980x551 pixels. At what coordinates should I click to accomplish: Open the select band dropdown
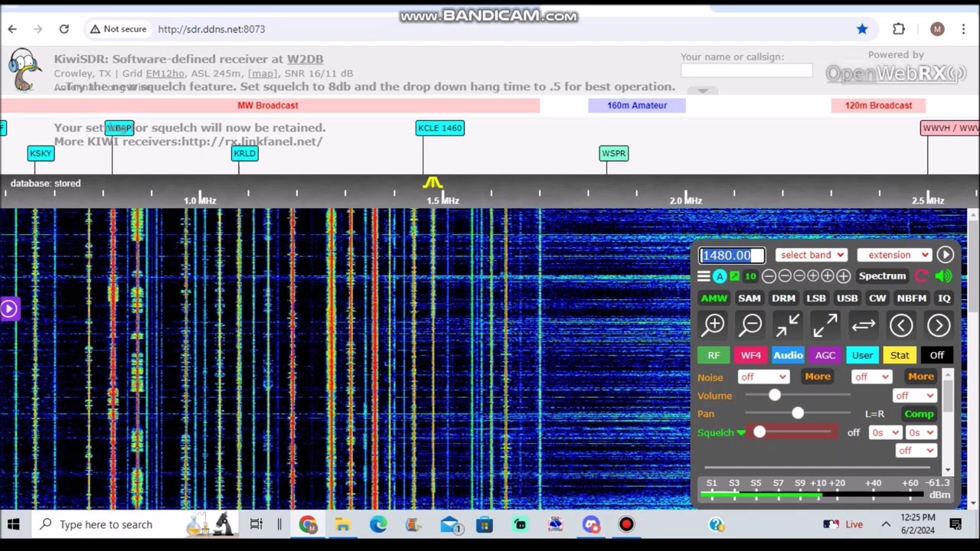pyautogui.click(x=812, y=255)
